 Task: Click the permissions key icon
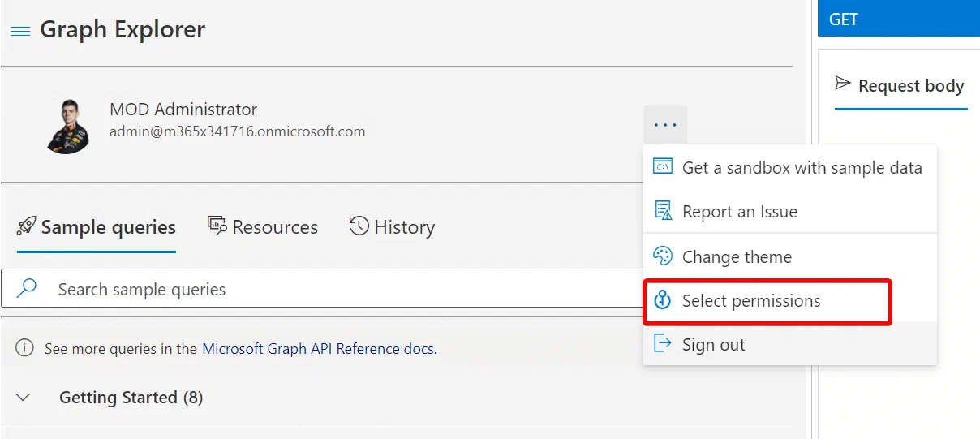(x=663, y=300)
